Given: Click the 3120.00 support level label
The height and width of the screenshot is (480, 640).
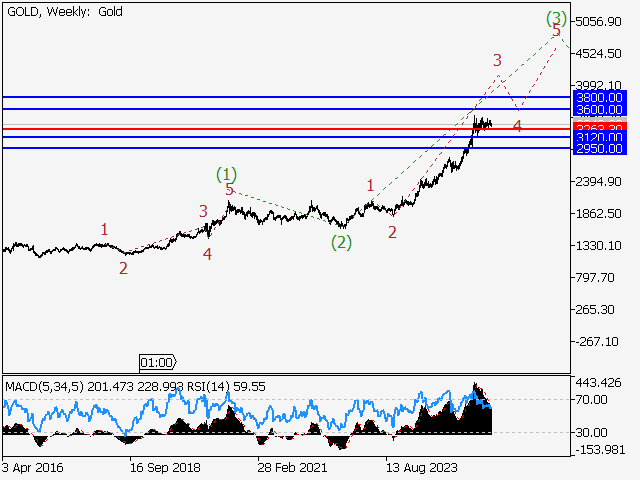Looking at the screenshot, I should (600, 137).
